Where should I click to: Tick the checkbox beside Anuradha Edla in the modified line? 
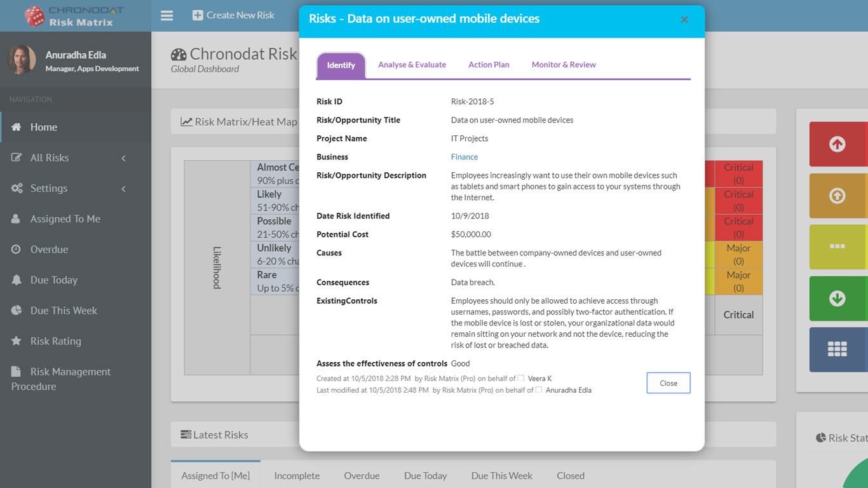(x=539, y=390)
